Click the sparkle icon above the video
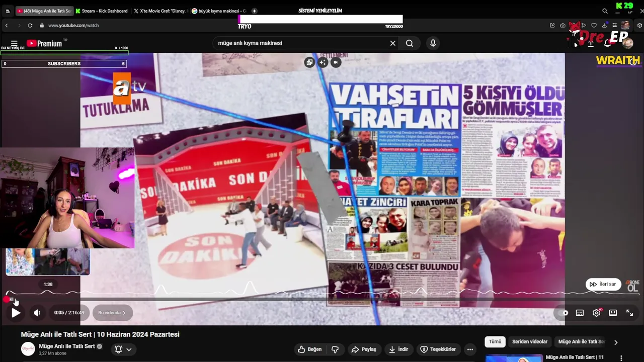The image size is (644, 362). pyautogui.click(x=323, y=62)
